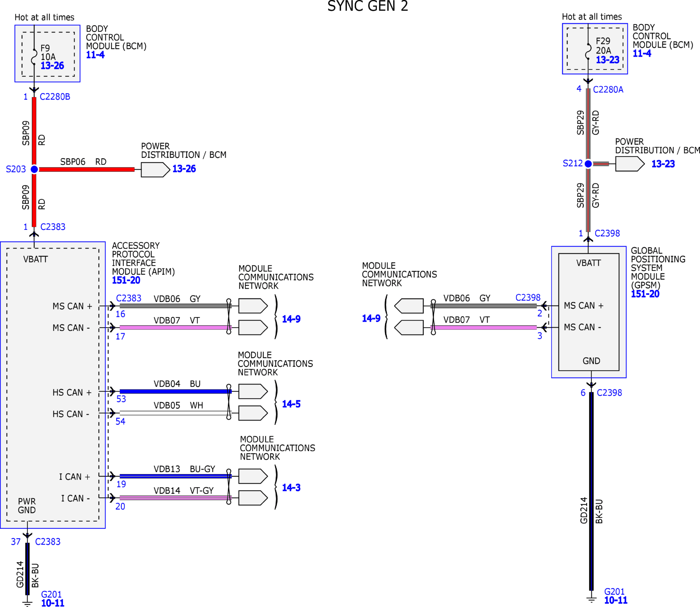Viewport: 700px width, 607px height.
Task: Click pin number 19 on the APIM
Action: click(121, 484)
